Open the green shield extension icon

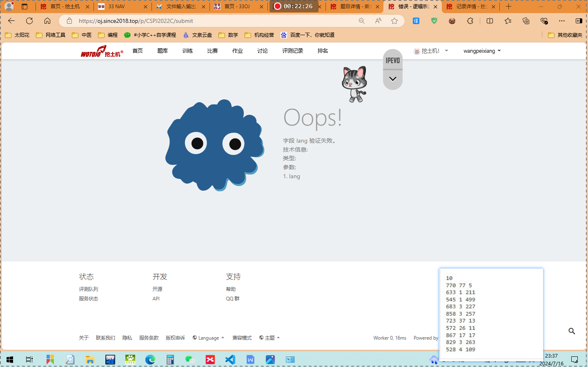coord(434,21)
